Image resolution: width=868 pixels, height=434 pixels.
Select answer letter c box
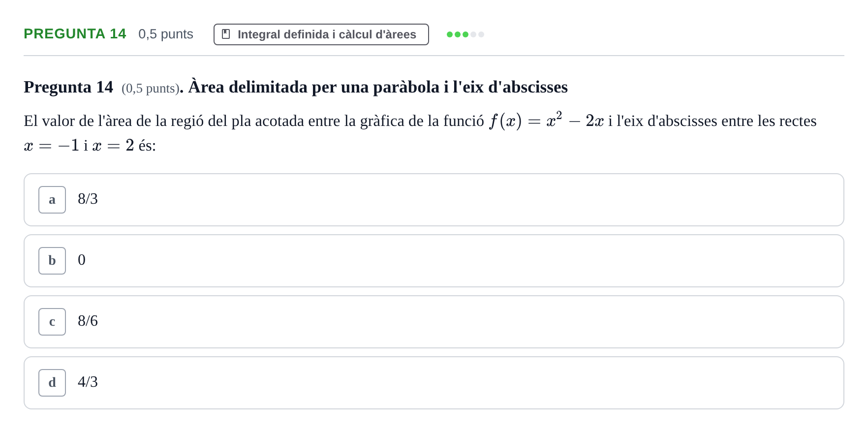coord(52,322)
